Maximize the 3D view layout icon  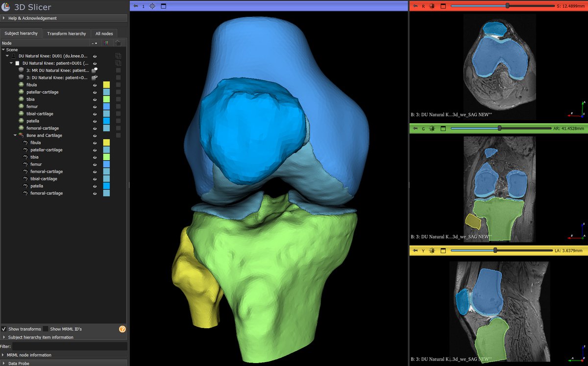pos(164,6)
